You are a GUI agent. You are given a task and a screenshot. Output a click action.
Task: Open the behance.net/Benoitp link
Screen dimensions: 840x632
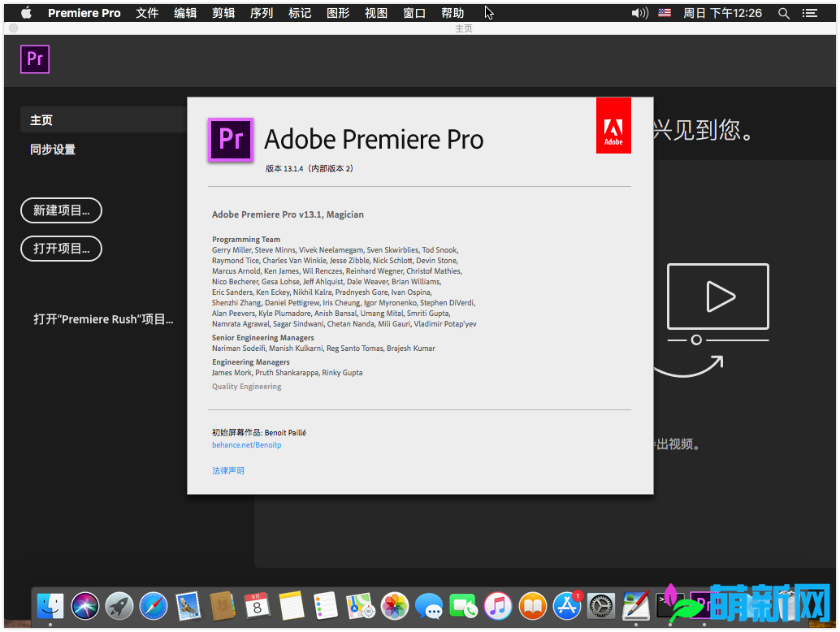pyautogui.click(x=246, y=445)
